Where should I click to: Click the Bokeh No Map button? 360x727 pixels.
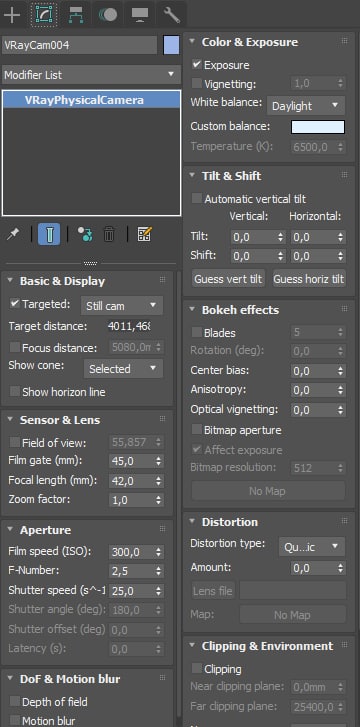pos(268,491)
